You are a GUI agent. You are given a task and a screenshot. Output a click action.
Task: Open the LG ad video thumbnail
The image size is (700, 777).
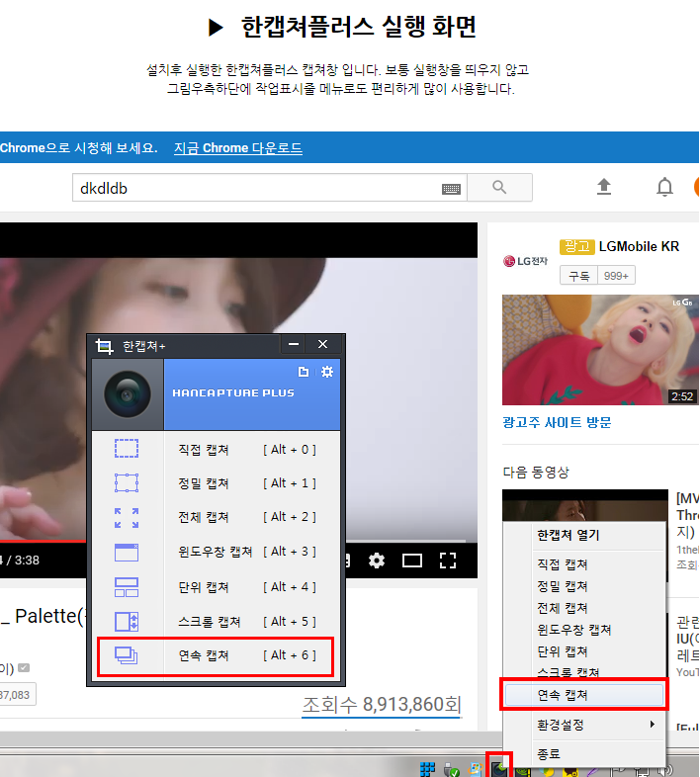click(x=600, y=350)
